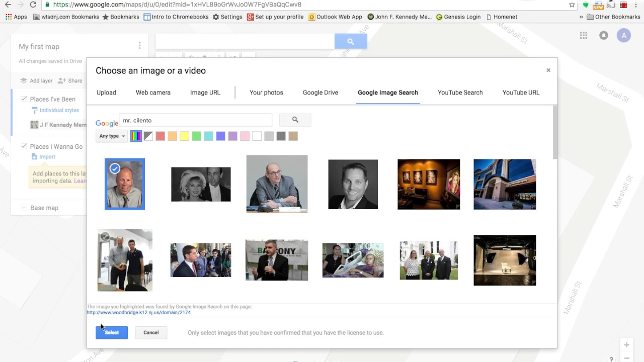Uncheck the Places I've Been layer

coord(24,99)
